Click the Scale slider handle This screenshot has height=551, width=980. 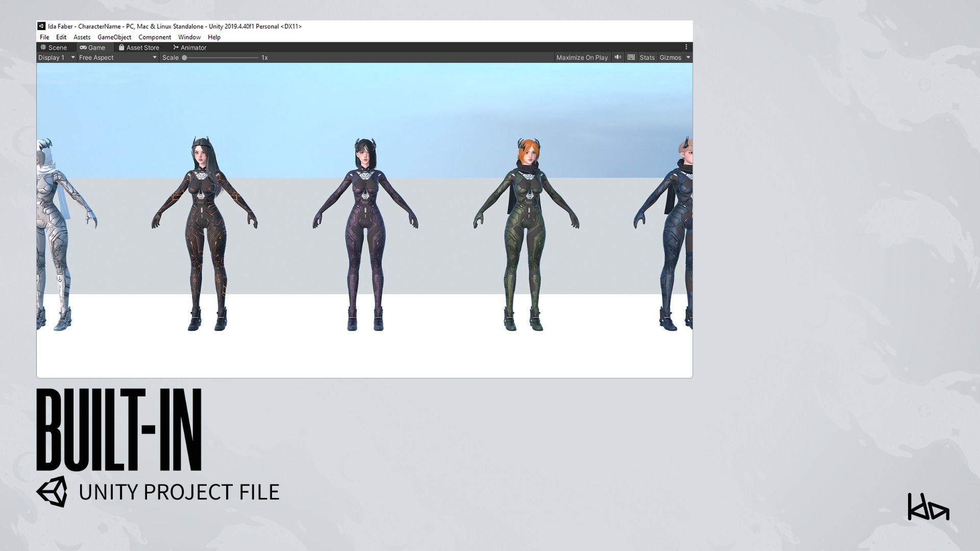tap(184, 58)
